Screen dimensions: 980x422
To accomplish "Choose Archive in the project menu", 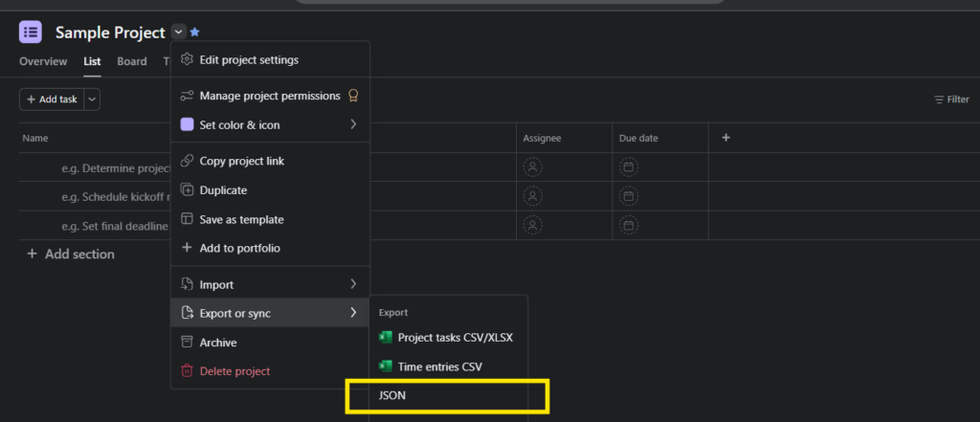I will [x=218, y=343].
